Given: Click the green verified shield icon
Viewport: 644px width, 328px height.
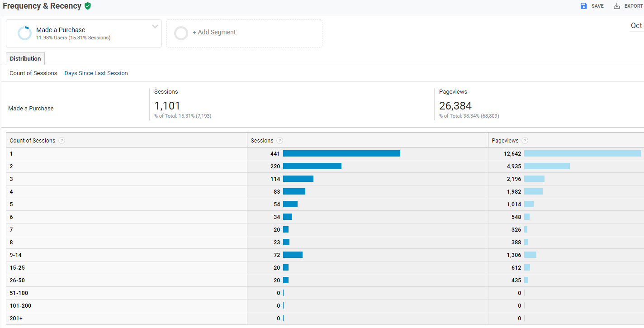Looking at the screenshot, I should 88,6.
